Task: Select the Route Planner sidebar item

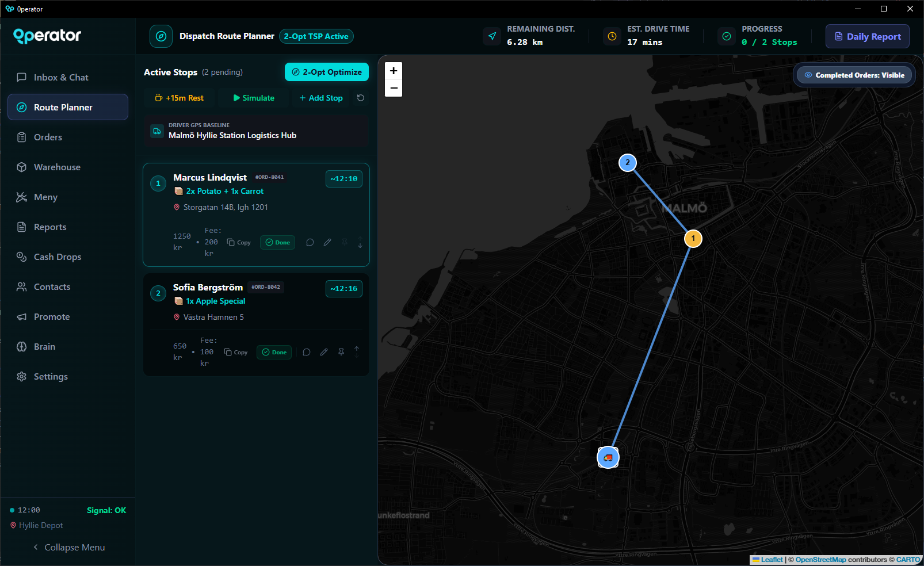Action: pyautogui.click(x=68, y=107)
